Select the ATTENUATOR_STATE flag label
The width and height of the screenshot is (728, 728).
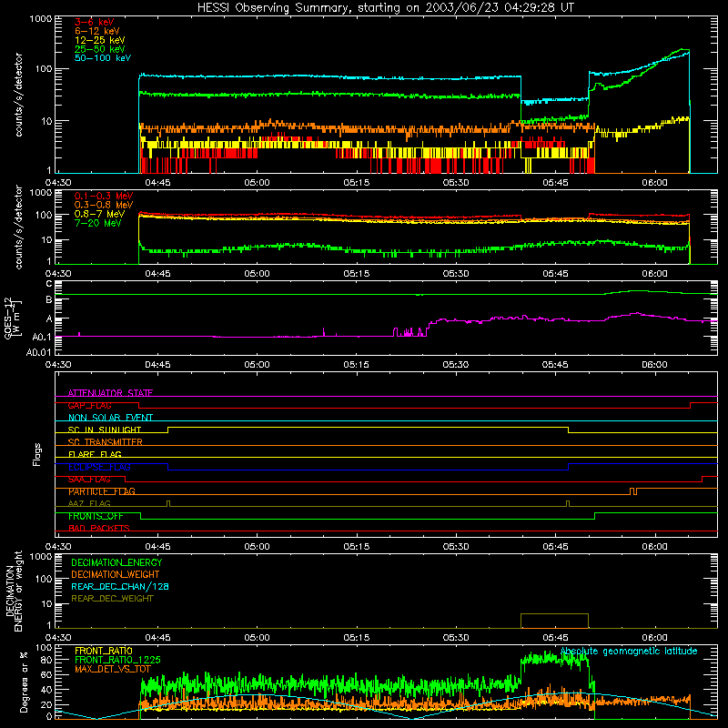(110, 393)
